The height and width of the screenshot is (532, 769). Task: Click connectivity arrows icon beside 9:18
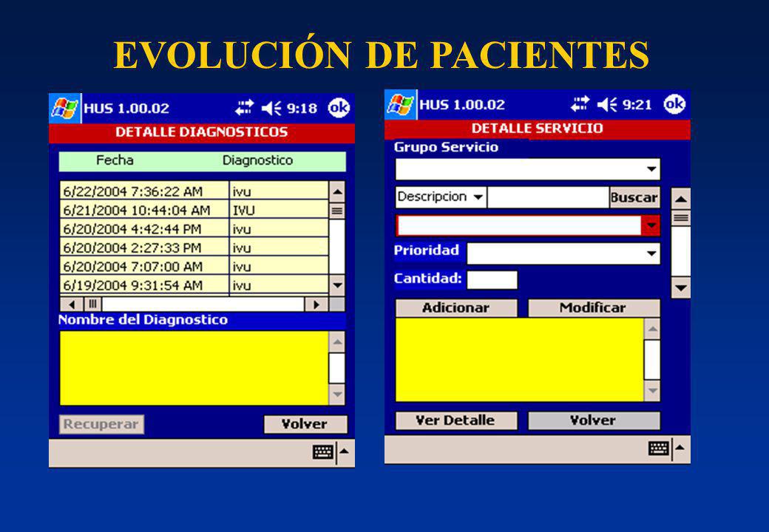pyautogui.click(x=244, y=108)
